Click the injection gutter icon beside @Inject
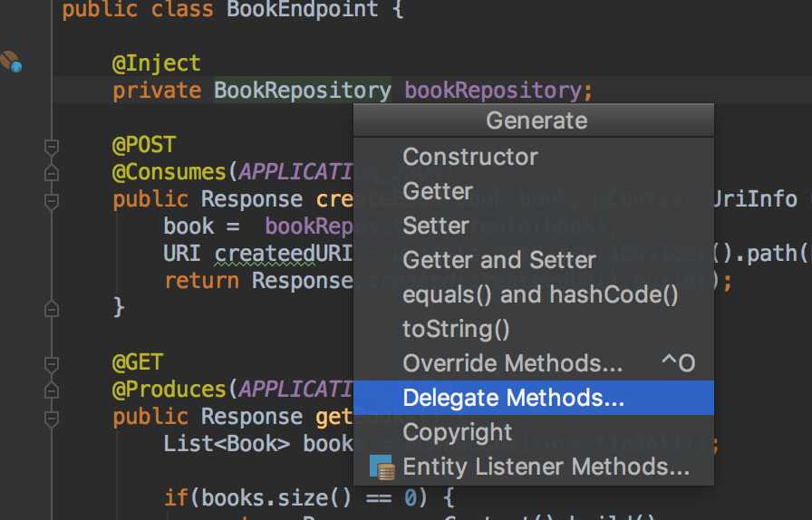This screenshot has width=812, height=520. point(11,62)
